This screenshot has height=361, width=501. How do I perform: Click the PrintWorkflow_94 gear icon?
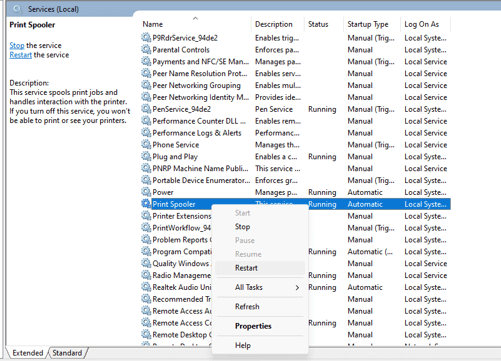click(146, 228)
